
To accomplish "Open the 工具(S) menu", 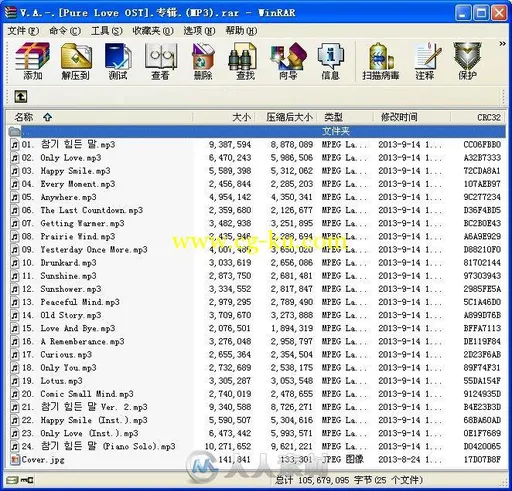I will click(107, 31).
